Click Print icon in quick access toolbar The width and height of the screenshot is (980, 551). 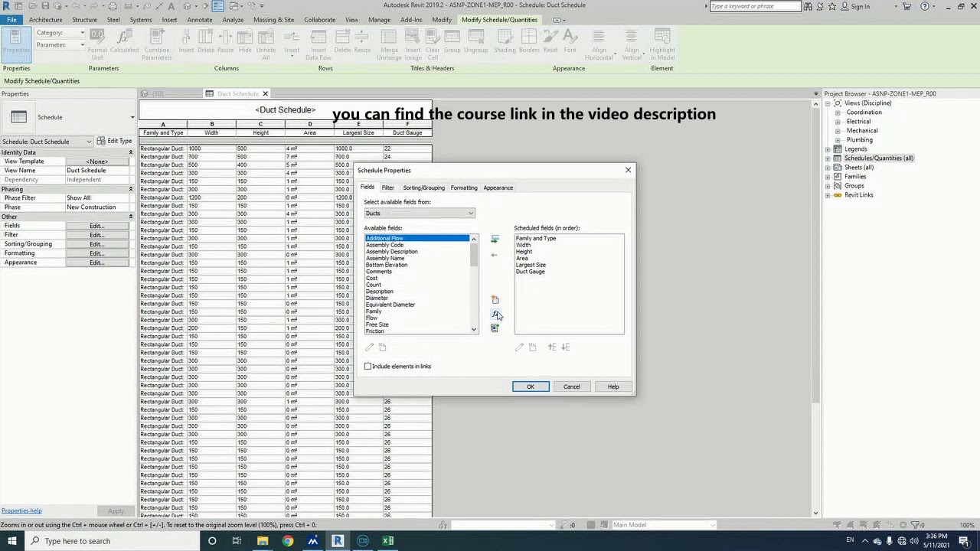click(x=113, y=6)
